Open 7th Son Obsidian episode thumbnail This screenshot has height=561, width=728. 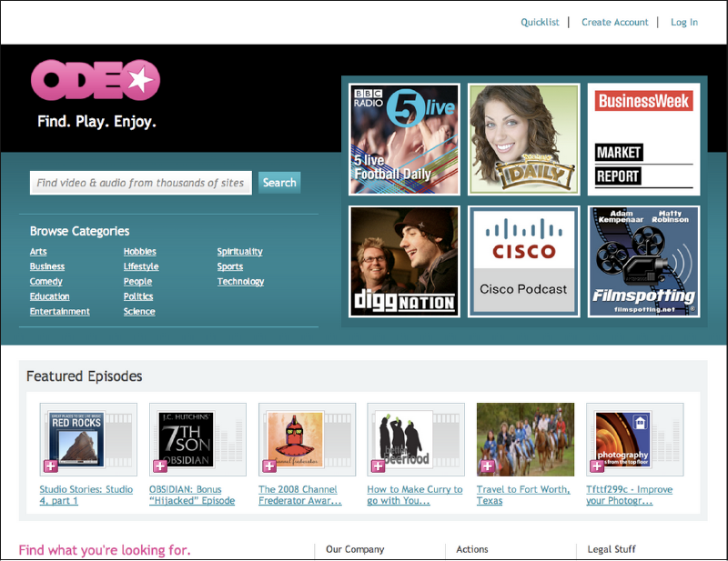pyautogui.click(x=197, y=439)
